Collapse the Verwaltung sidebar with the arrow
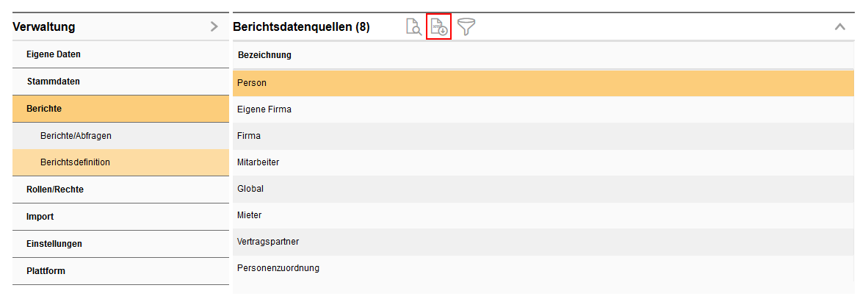Image resolution: width=868 pixels, height=299 pixels. click(214, 27)
